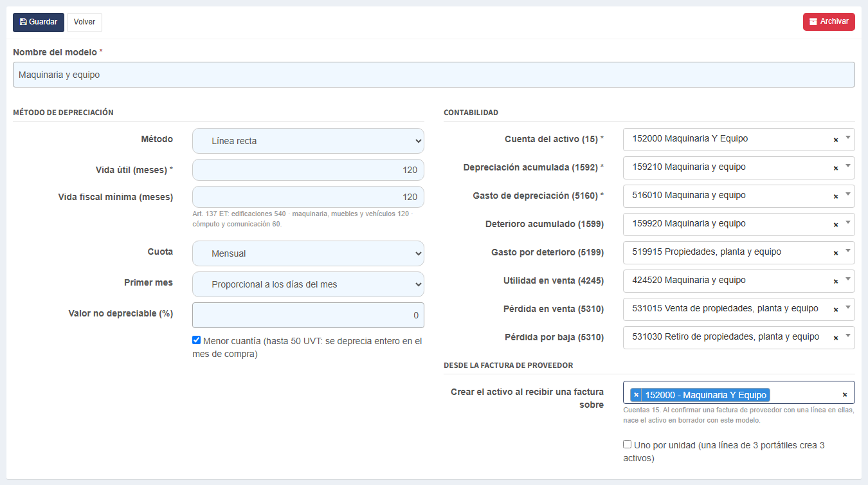Clear Cuenta del activo (15) selection x

pos(836,140)
